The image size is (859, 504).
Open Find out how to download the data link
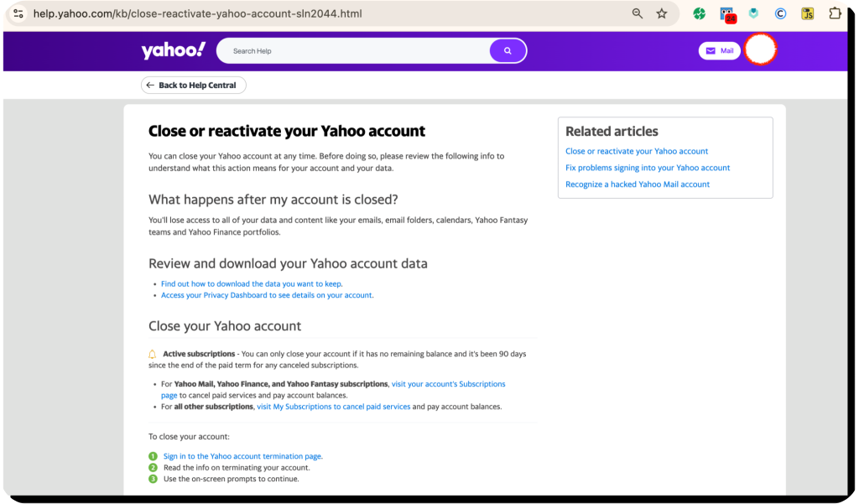pyautogui.click(x=252, y=283)
